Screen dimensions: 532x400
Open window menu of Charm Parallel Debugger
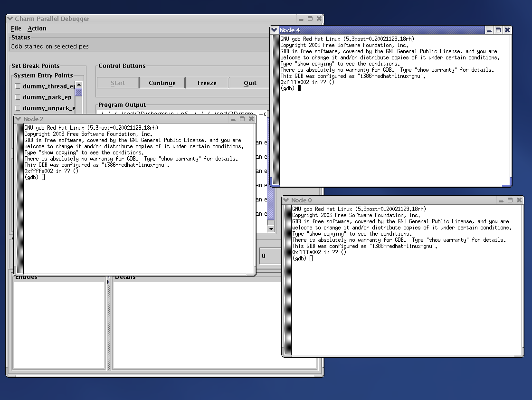(10, 19)
